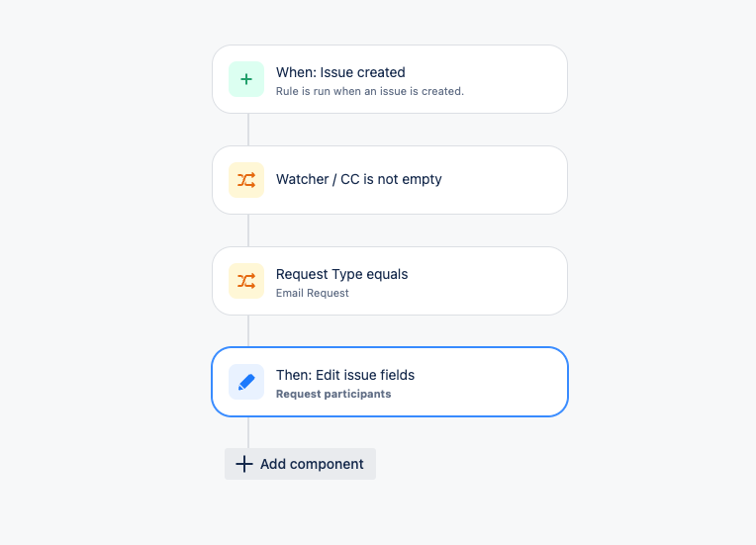Click the blue pencil edit action icon
Viewport: 756px width, 545px height.
point(245,382)
